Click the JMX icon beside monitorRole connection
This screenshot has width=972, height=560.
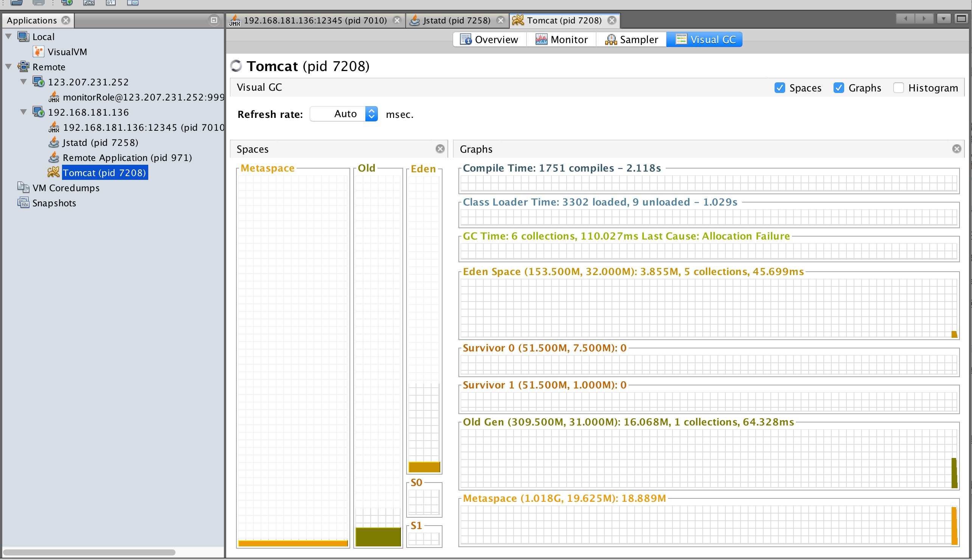point(53,97)
